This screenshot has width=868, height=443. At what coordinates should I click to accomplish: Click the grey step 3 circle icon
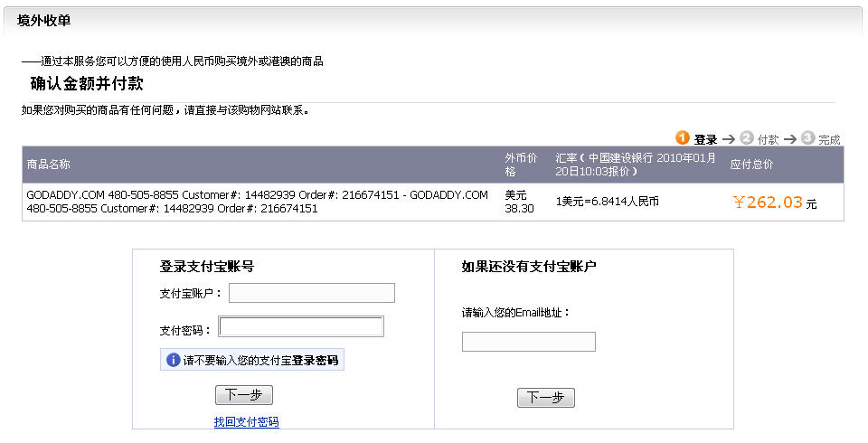pos(808,137)
